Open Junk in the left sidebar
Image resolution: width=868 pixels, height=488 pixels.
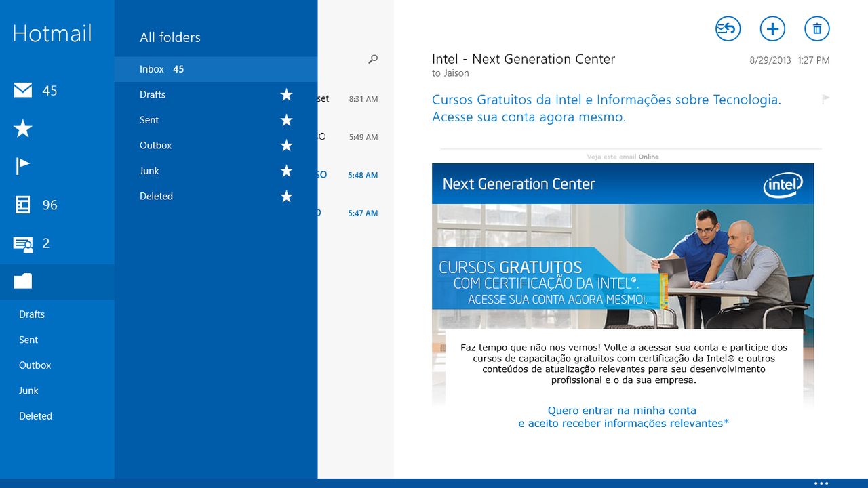[x=28, y=390]
